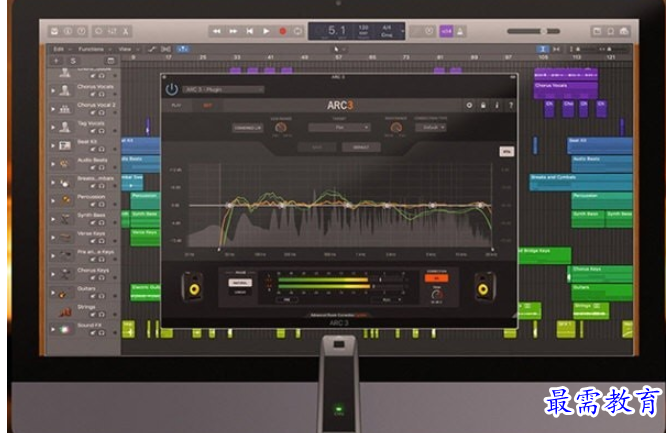Click the Save button below Target
The height and width of the screenshot is (433, 668).
317,147
